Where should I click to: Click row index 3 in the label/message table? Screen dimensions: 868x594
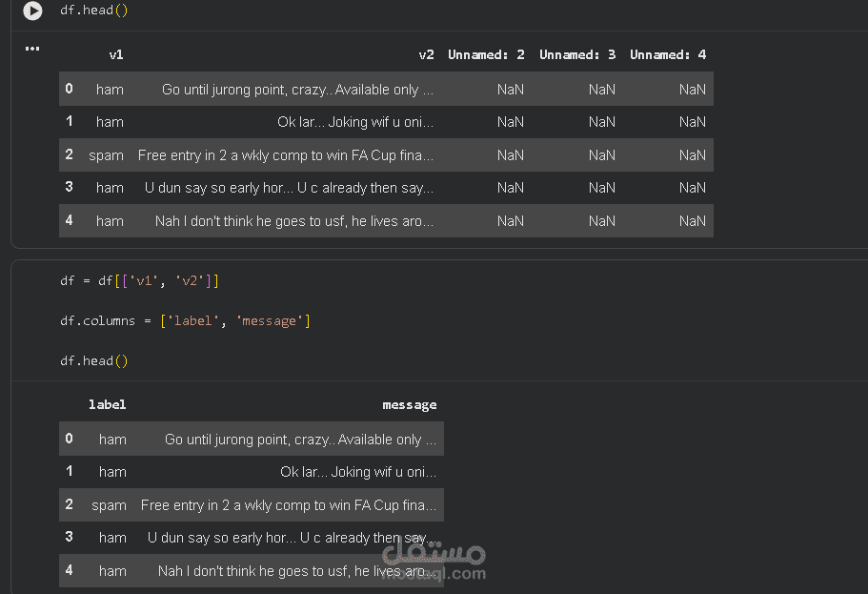[70, 537]
